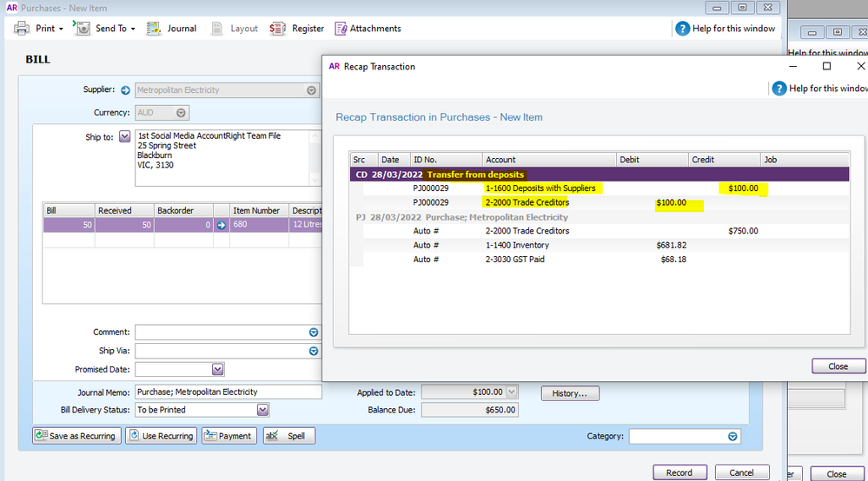Click the Supplier zoom arrow icon
Viewport: 868px width, 481px height.
(x=125, y=90)
